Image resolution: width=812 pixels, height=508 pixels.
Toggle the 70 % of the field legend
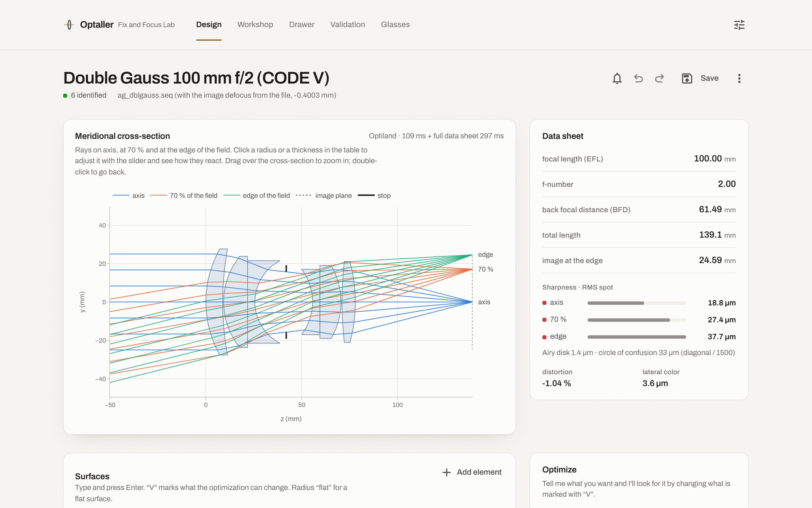pyautogui.click(x=184, y=195)
